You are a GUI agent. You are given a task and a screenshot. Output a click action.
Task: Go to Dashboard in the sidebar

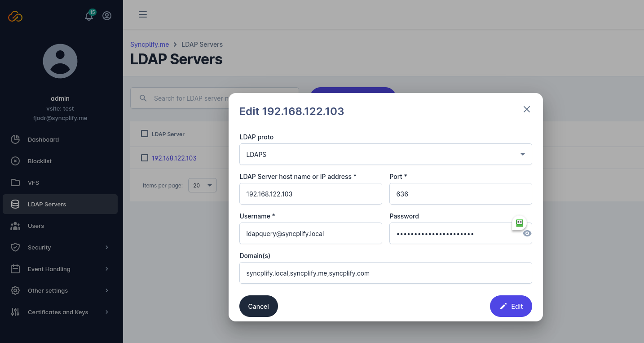click(60, 139)
